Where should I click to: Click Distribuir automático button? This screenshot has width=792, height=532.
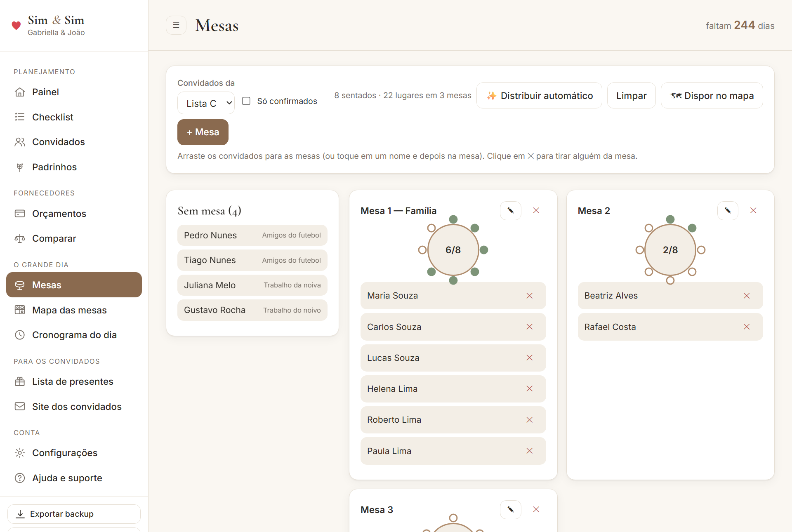pyautogui.click(x=539, y=96)
